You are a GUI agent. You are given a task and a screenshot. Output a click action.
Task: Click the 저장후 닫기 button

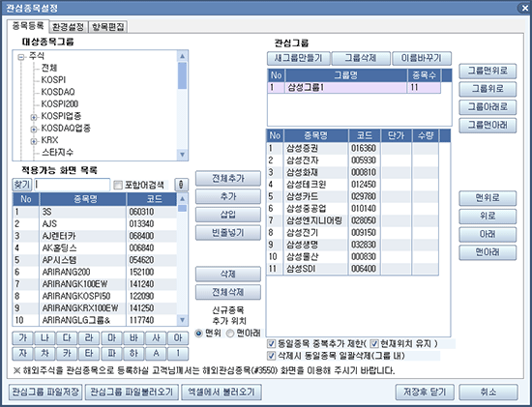coord(425,392)
